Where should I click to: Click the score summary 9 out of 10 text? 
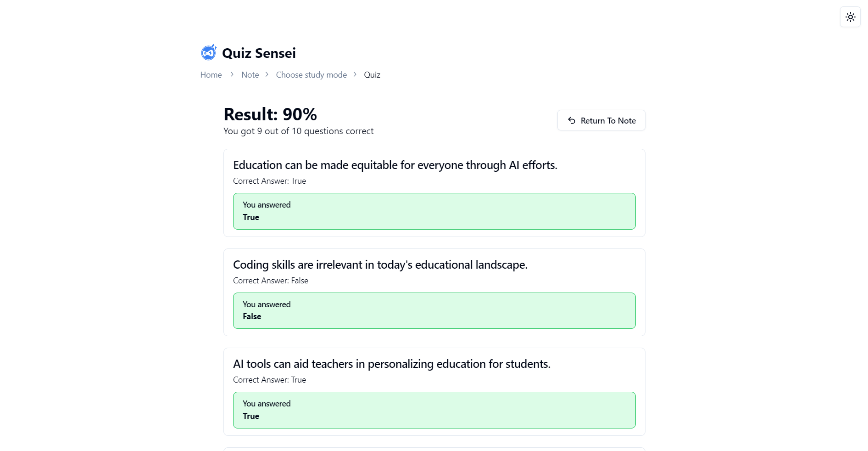[298, 131]
